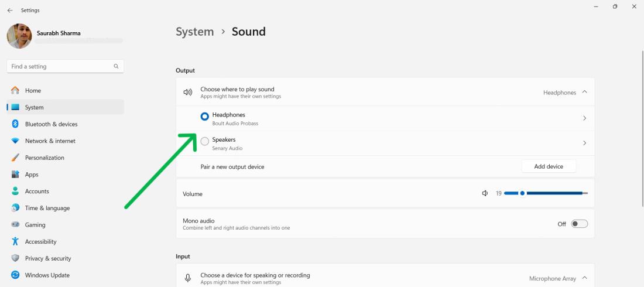
Task: Open Windows Update page
Action: coord(47,275)
